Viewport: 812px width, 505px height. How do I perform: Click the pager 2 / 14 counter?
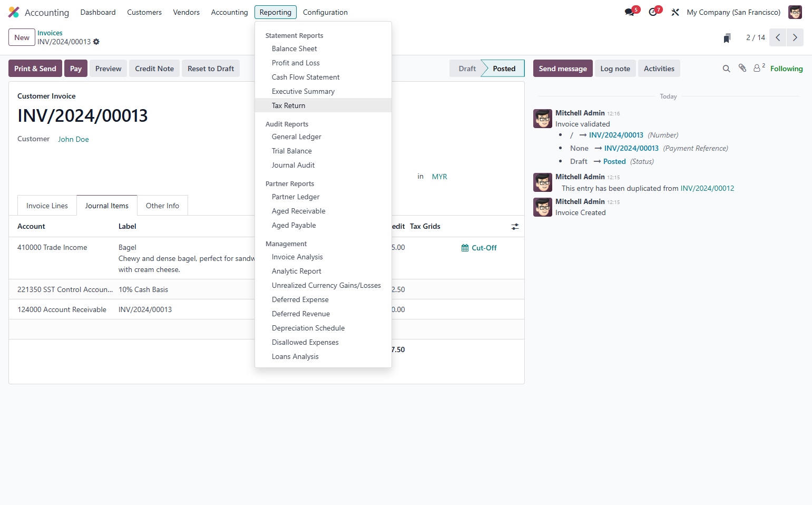(756, 37)
